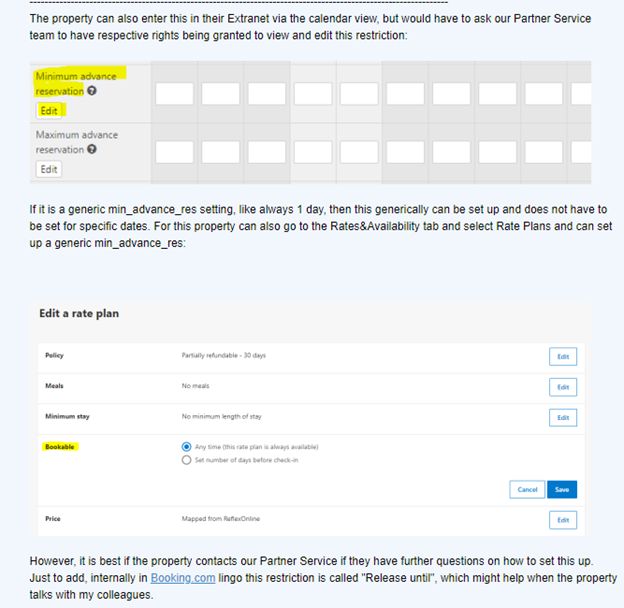This screenshot has width=624, height=608.
Task: Edit the Maximum advance reservation row
Action: pyautogui.click(x=49, y=169)
